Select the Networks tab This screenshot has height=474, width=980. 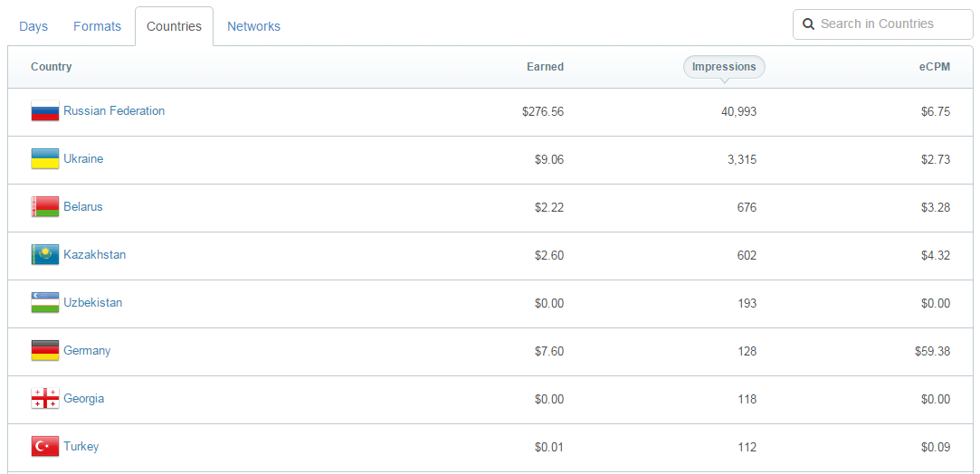[x=253, y=26]
